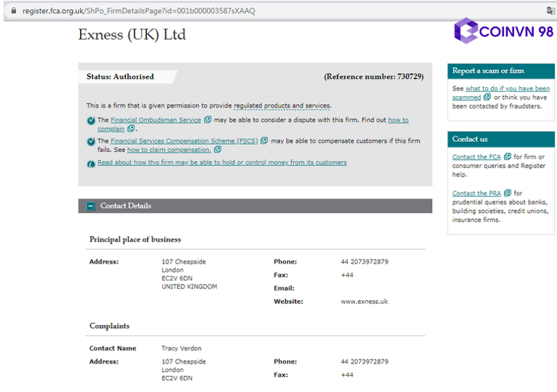Open link about firm holding customer money

tap(222, 162)
